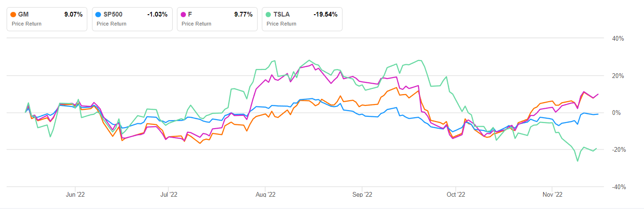Click Price Return under GM
The image size is (644, 209).
tap(27, 24)
